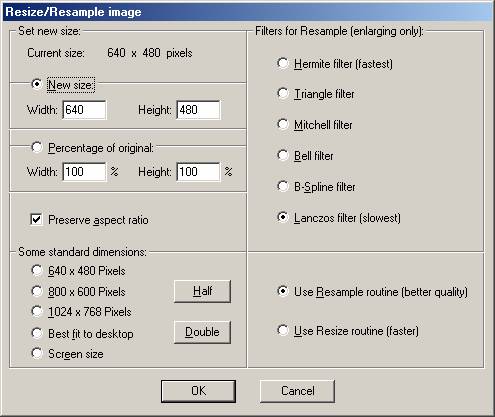Cancel the resize dialog
Image resolution: width=495 pixels, height=417 pixels.
297,391
